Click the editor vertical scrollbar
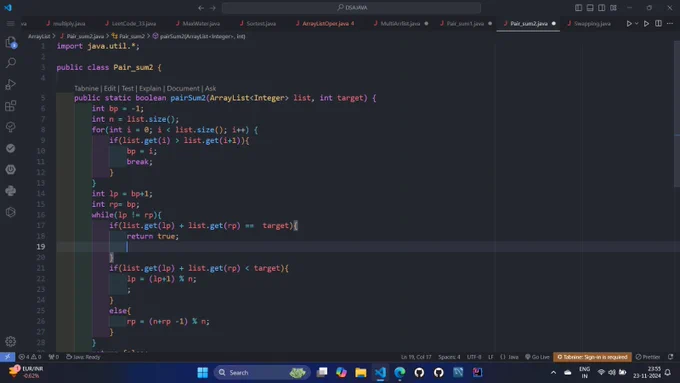 [677, 113]
